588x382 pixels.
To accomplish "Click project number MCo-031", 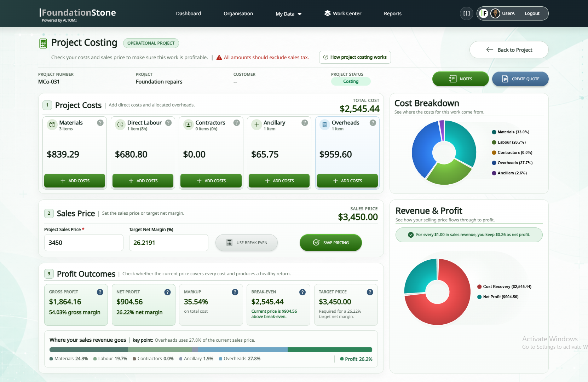I will [x=49, y=82].
